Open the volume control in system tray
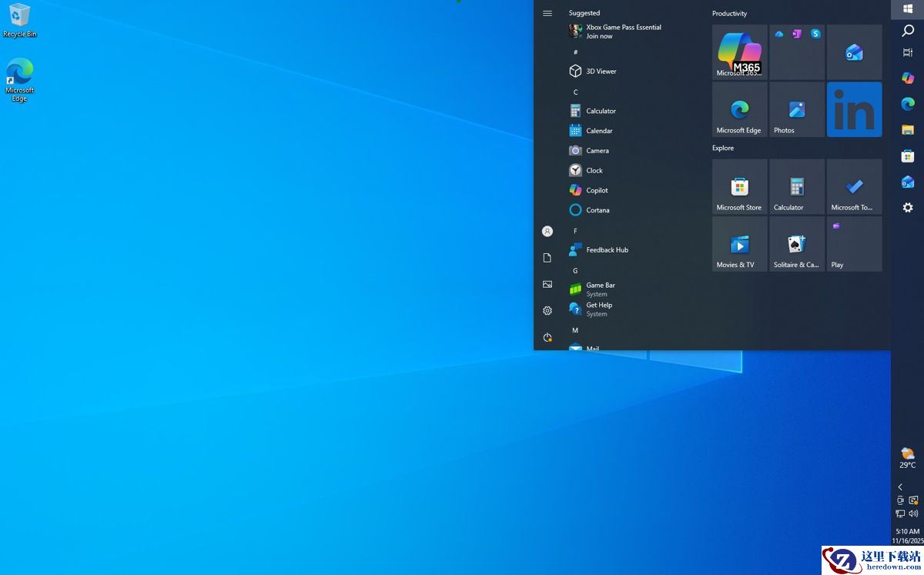Viewport: 924px width, 575px height. tap(913, 513)
